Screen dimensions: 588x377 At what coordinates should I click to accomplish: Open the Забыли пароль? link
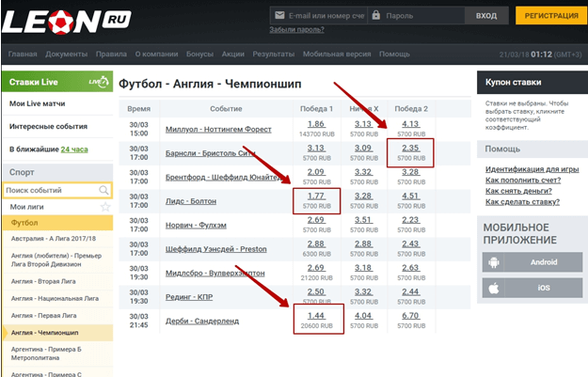point(296,29)
